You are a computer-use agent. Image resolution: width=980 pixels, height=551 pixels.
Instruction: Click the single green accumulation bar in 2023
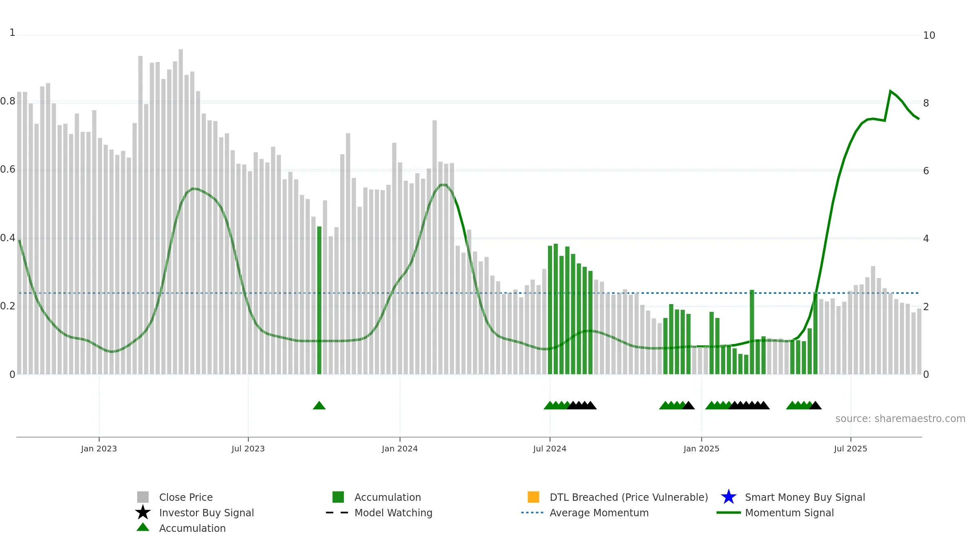[319, 300]
